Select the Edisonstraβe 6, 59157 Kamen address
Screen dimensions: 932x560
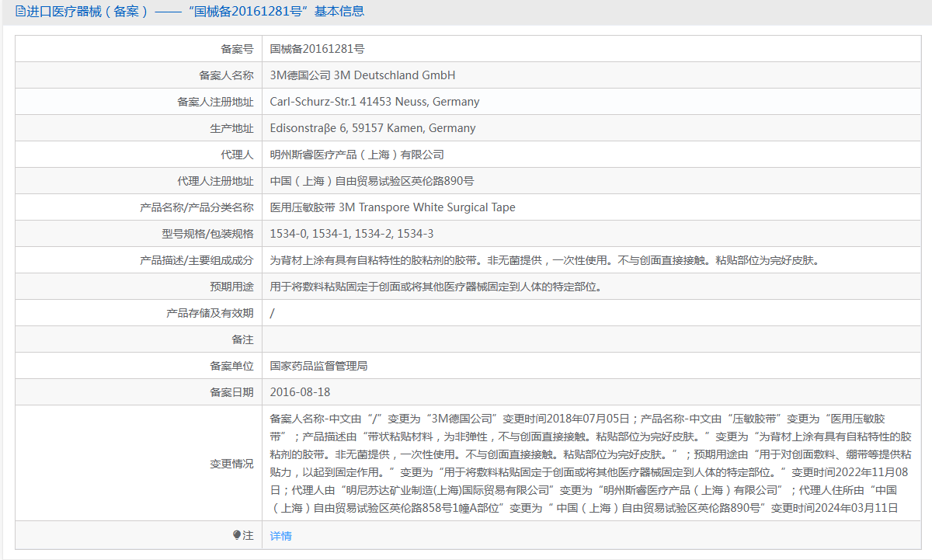[x=373, y=128]
